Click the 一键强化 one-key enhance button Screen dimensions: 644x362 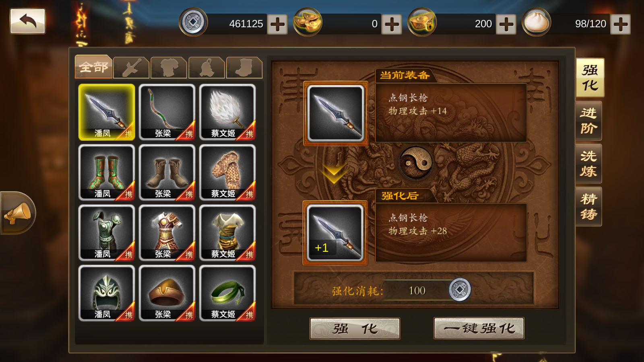[479, 328]
